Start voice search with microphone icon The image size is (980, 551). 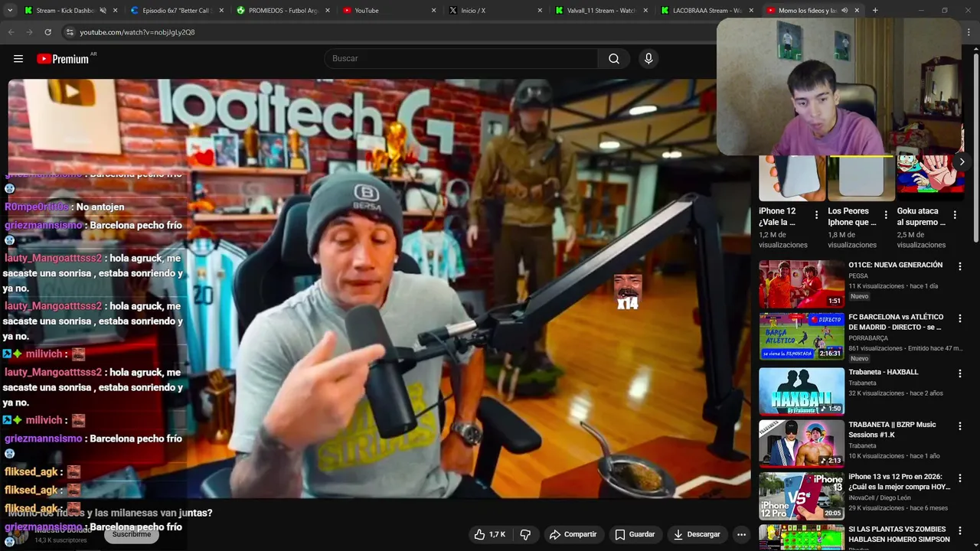click(x=648, y=59)
